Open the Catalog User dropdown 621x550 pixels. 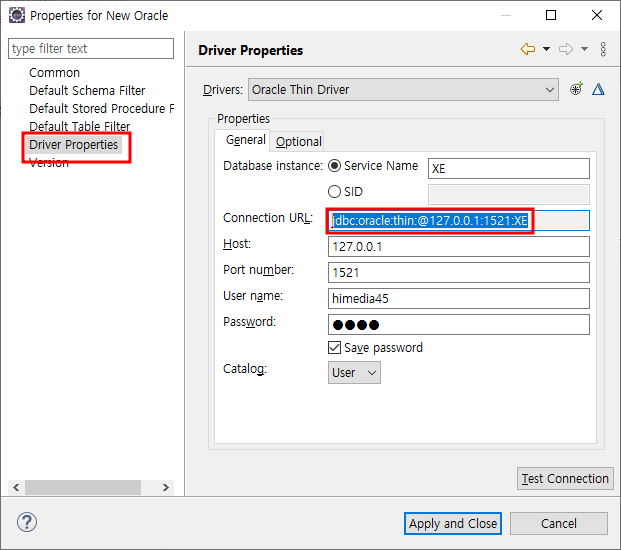pos(354,372)
